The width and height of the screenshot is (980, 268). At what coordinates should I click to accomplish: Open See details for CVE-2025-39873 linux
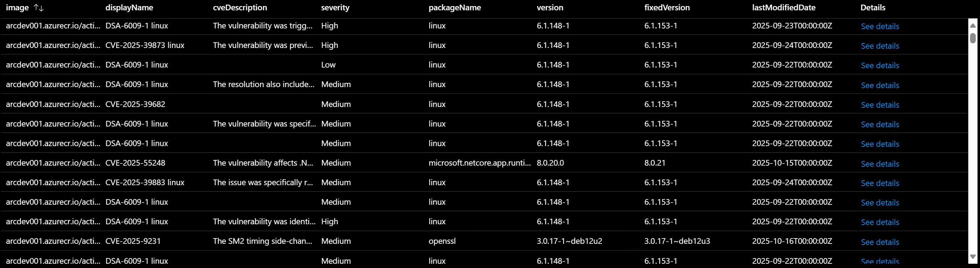coord(880,46)
